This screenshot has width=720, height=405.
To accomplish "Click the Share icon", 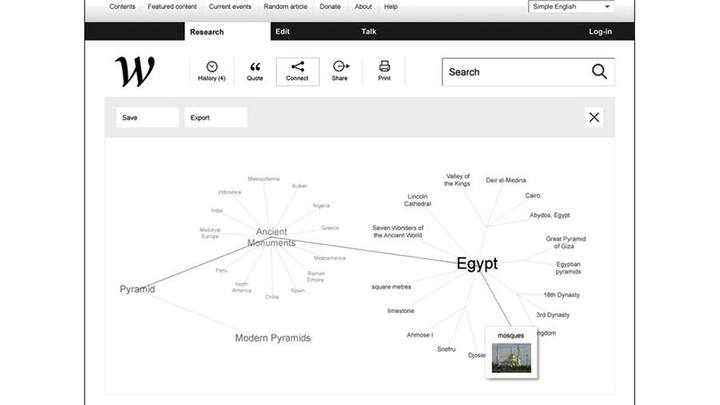I will tap(340, 67).
